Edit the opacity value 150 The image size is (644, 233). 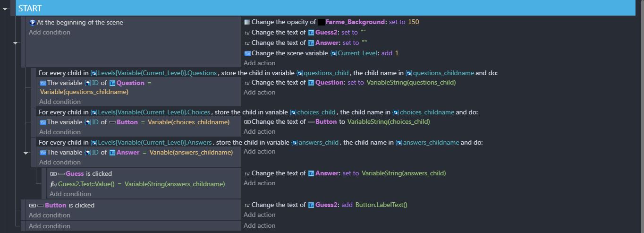point(414,22)
